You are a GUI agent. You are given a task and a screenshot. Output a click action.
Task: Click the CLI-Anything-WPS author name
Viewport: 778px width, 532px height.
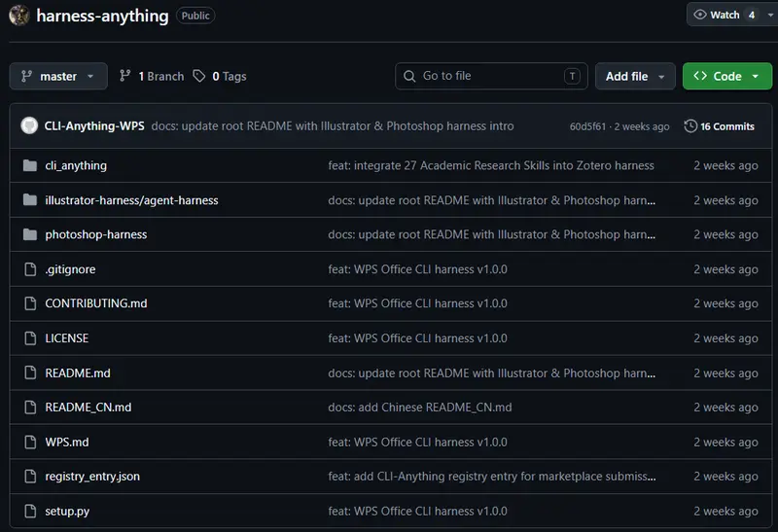(94, 125)
